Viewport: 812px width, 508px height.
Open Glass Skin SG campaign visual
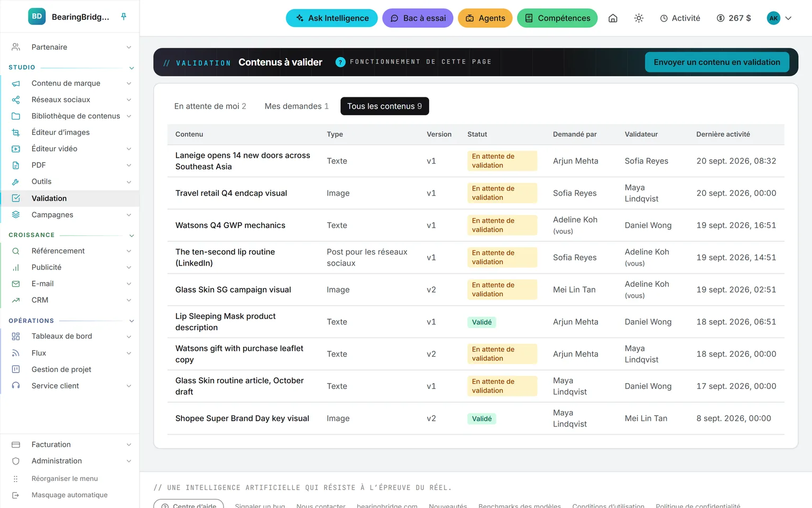coord(233,290)
